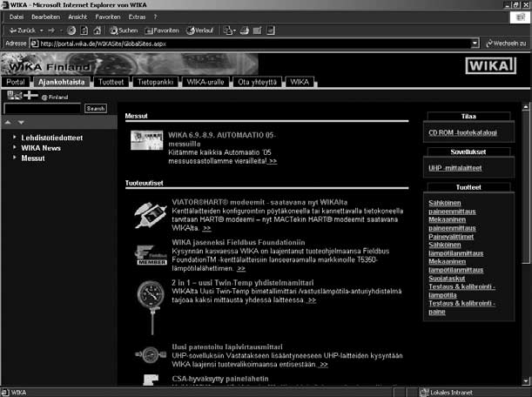532x397 pixels.
Task: Open the Extras menu
Action: pos(137,17)
